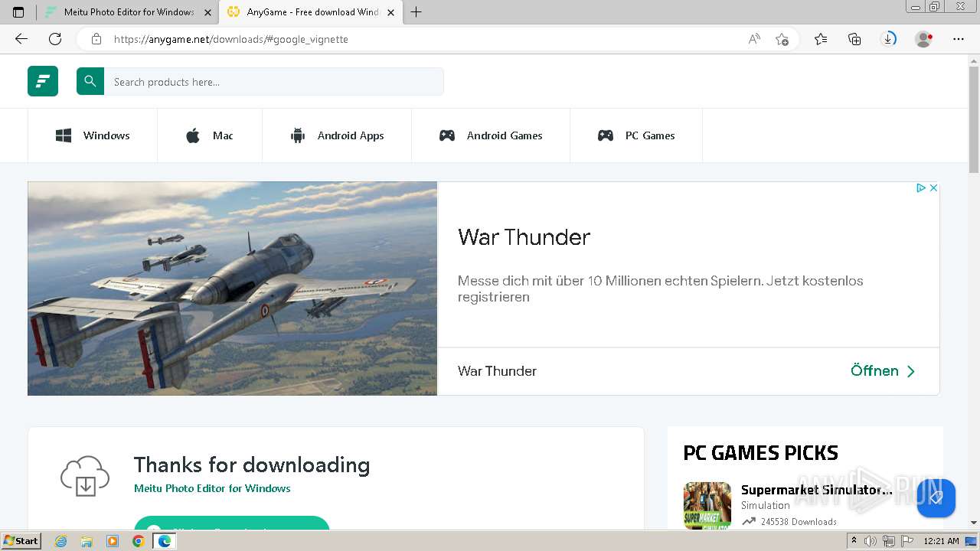Open the Windows category
This screenshot has height=551, width=980.
pyautogui.click(x=93, y=135)
